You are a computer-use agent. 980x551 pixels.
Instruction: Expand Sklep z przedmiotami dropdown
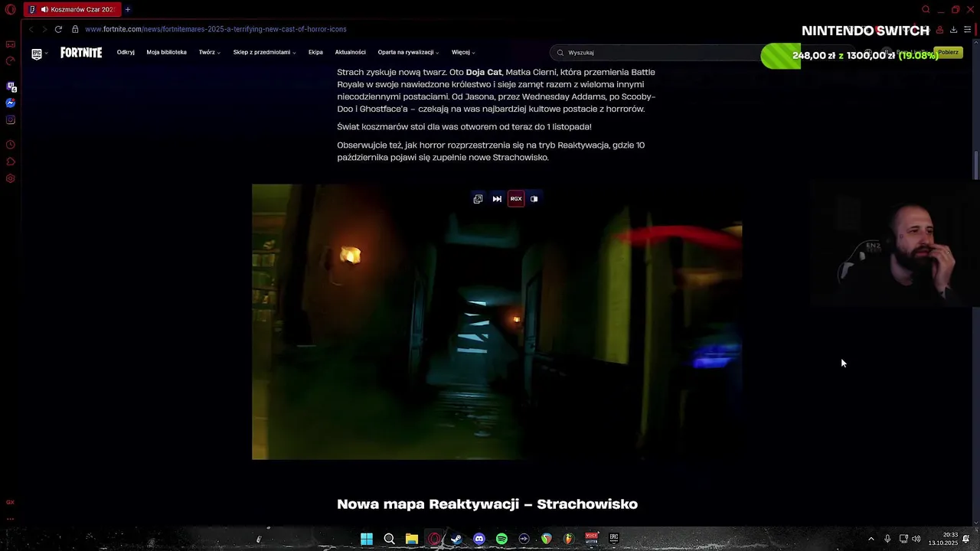pyautogui.click(x=264, y=53)
